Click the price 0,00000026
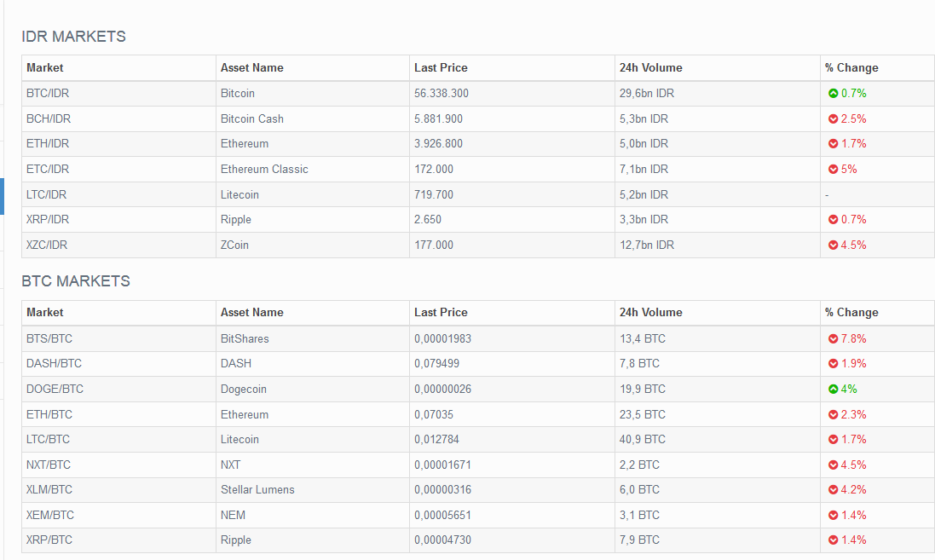Screen dimensions: 935x560 [442, 389]
